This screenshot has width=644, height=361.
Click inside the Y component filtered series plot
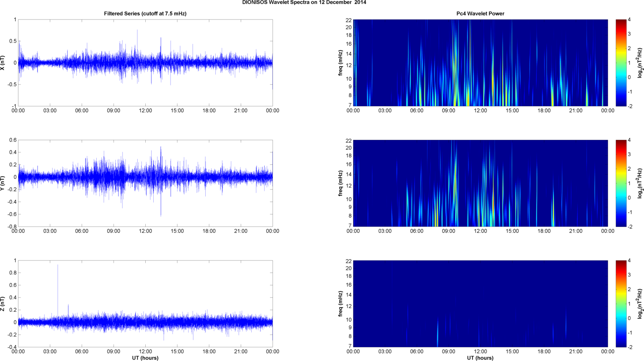click(x=145, y=183)
